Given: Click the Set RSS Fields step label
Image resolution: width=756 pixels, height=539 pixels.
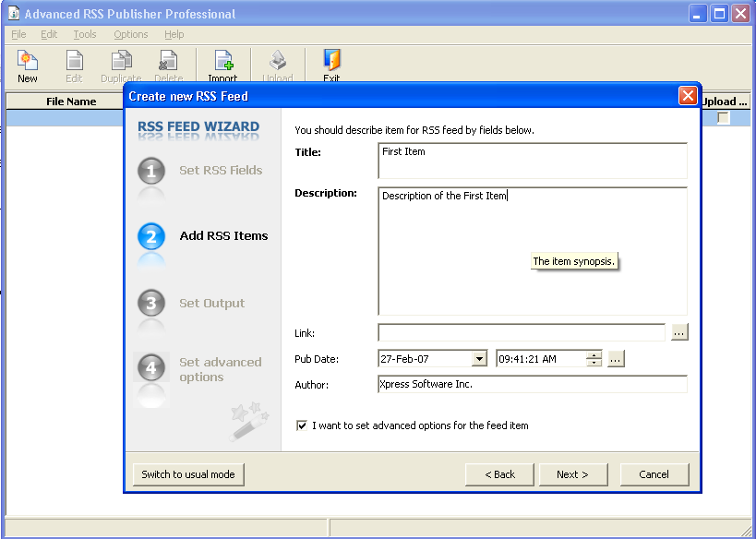Looking at the screenshot, I should coord(221,170).
